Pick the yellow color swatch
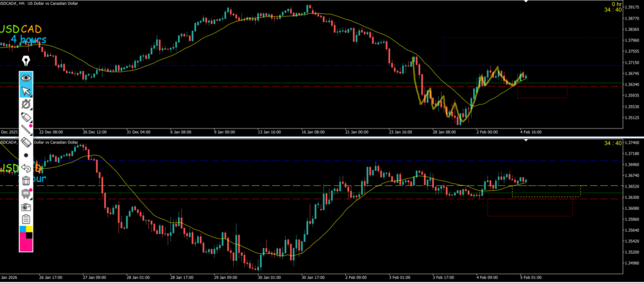Image resolution: width=644 pixels, height=284 pixels. (30, 229)
